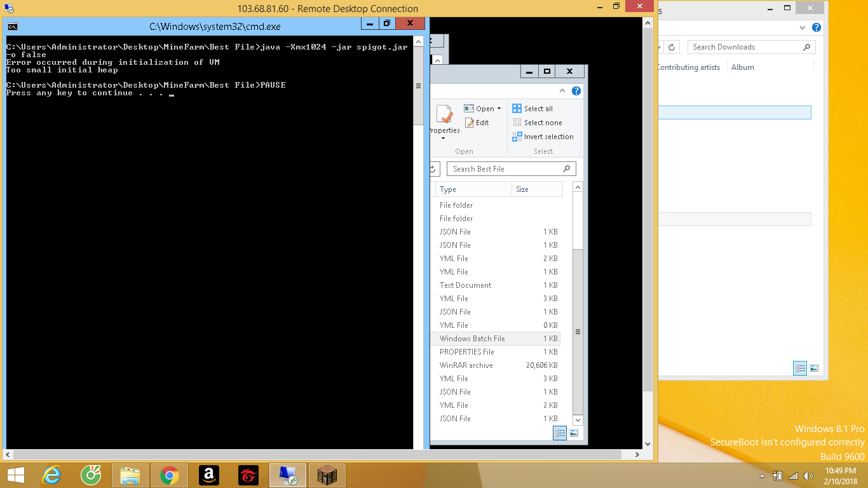Select the Windows Batch File row

pos(472,339)
